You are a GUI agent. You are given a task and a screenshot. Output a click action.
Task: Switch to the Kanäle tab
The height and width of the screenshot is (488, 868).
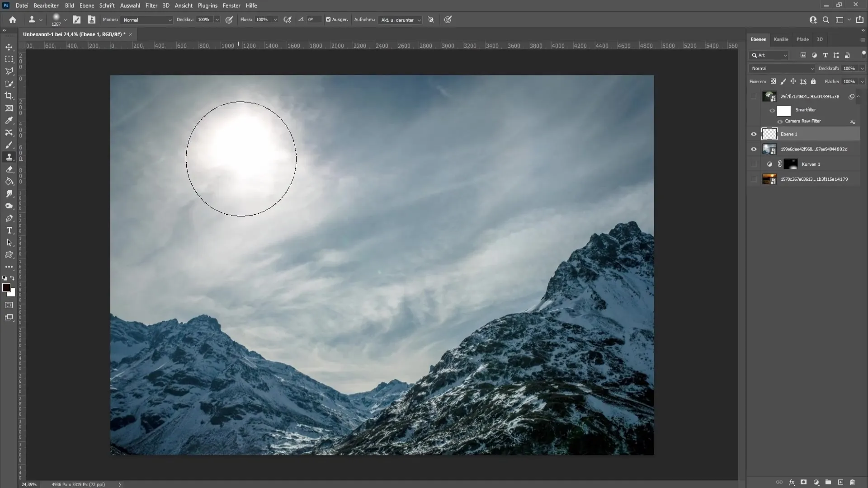coord(782,39)
